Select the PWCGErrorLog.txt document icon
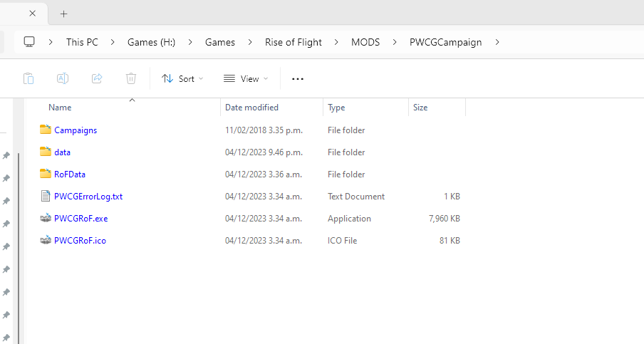This screenshot has width=644, height=344. [46, 197]
